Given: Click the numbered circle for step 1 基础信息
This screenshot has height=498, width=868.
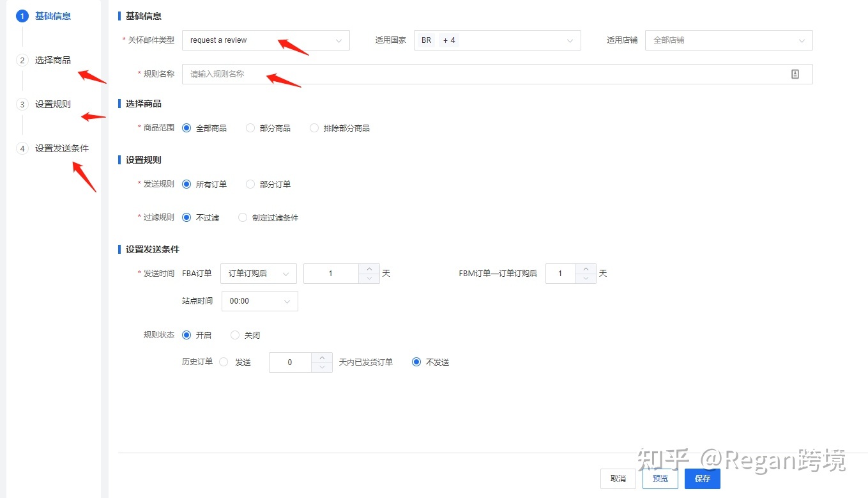Looking at the screenshot, I should pyautogui.click(x=22, y=16).
